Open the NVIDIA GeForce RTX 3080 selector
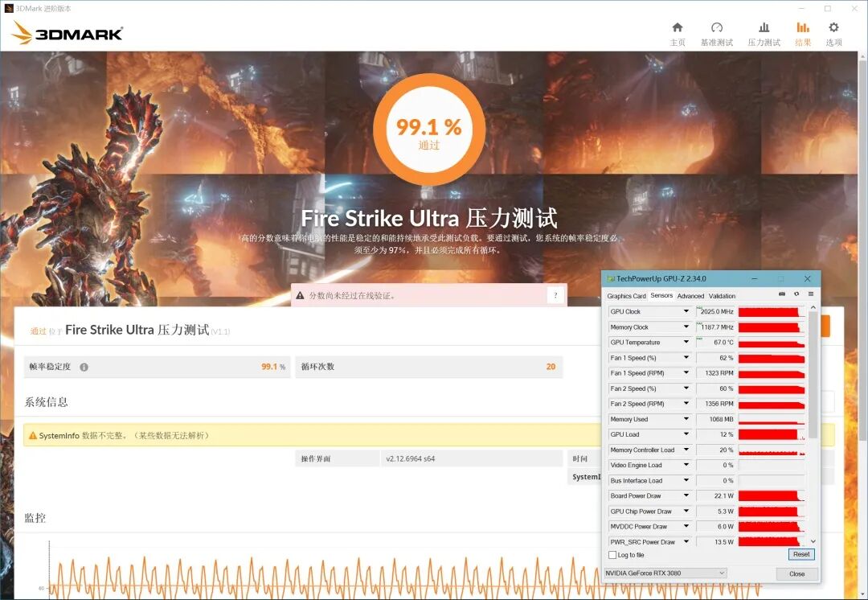 click(665, 573)
